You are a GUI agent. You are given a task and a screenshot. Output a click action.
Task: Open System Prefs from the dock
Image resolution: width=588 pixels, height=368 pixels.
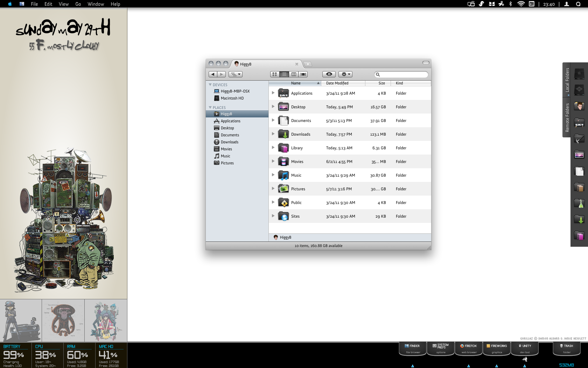pyautogui.click(x=441, y=349)
